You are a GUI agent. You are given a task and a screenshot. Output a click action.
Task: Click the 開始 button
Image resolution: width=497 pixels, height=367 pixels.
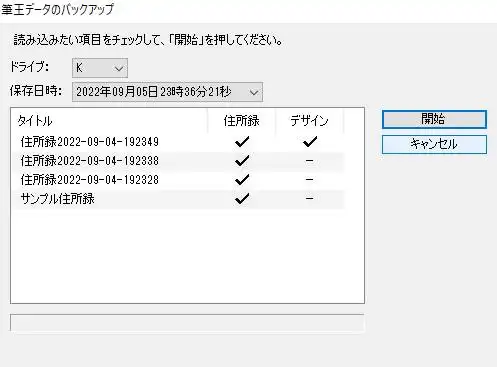click(434, 119)
